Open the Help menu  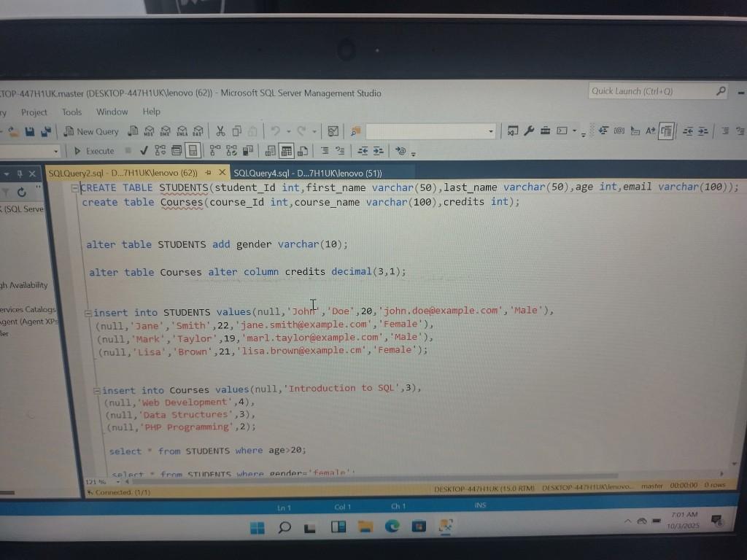tap(152, 112)
